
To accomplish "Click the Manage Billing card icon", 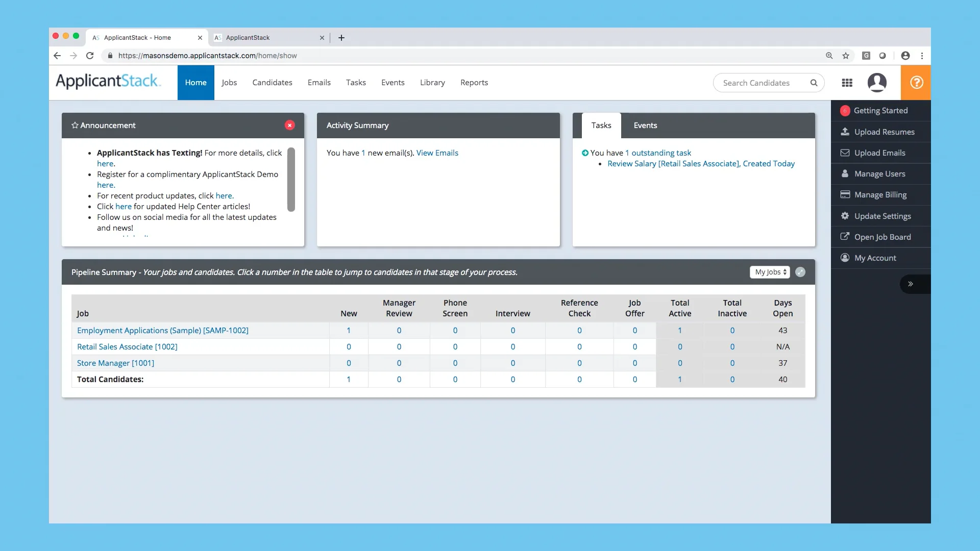I will (845, 194).
